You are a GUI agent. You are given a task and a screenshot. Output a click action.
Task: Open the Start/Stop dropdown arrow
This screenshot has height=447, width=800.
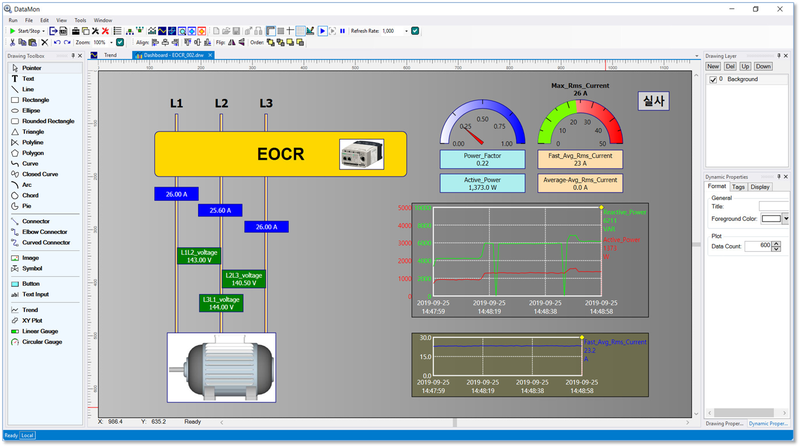coord(43,31)
